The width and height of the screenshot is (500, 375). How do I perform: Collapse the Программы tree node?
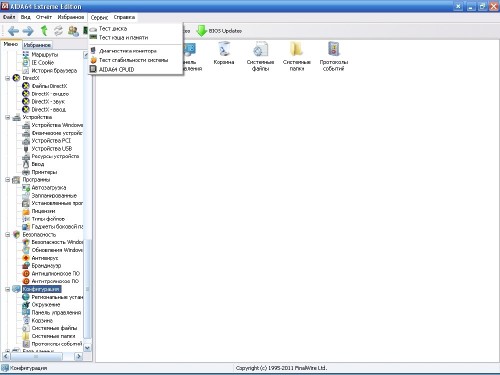pyautogui.click(x=7, y=180)
